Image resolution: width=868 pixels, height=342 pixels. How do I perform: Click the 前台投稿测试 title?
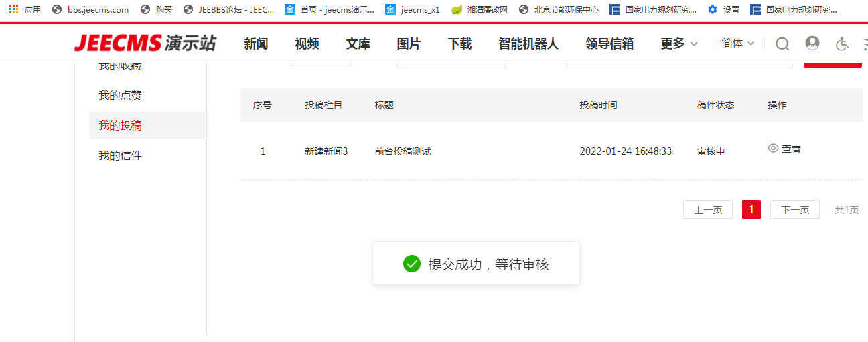[403, 151]
